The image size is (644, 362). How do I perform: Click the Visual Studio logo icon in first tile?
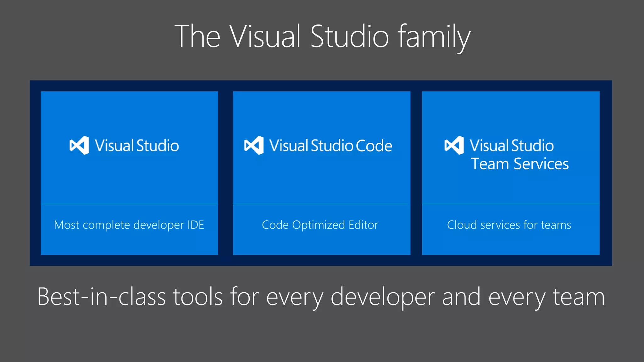pyautogui.click(x=79, y=145)
